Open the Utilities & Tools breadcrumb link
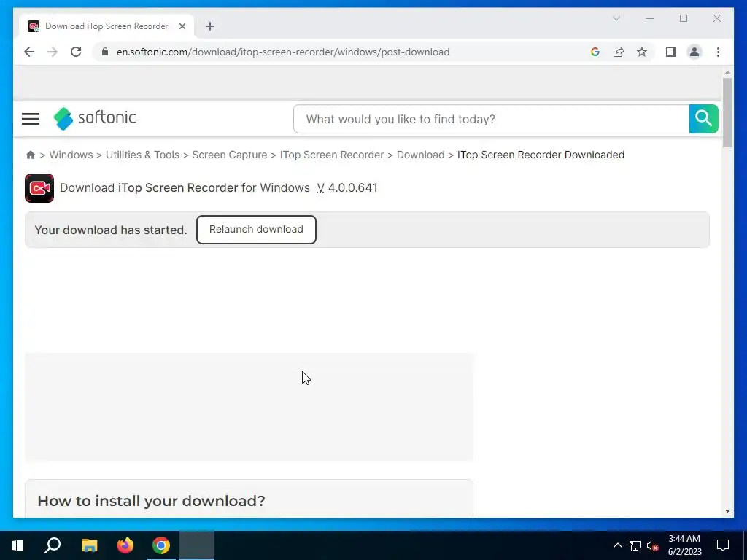 (x=142, y=155)
